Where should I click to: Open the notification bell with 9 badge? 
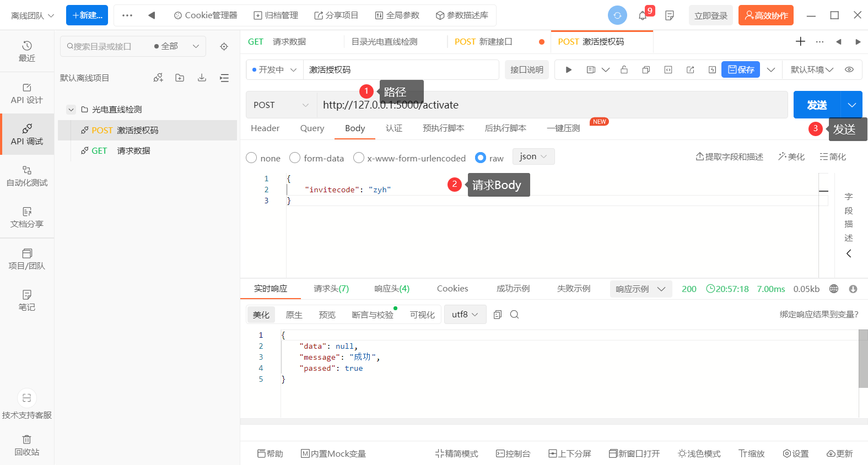point(643,15)
